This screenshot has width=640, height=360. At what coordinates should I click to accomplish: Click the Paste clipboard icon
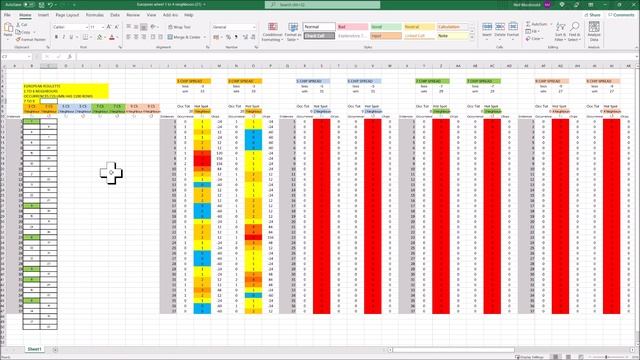point(8,28)
